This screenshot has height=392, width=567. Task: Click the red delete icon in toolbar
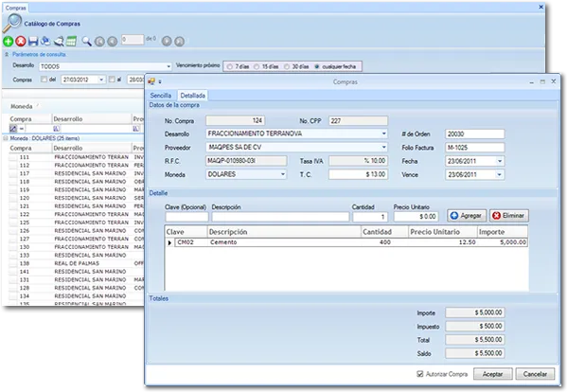(21, 42)
